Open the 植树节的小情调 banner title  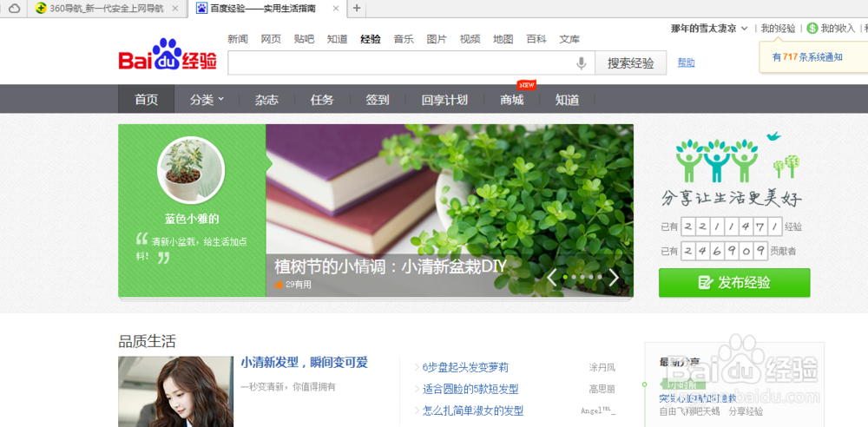tap(391, 266)
